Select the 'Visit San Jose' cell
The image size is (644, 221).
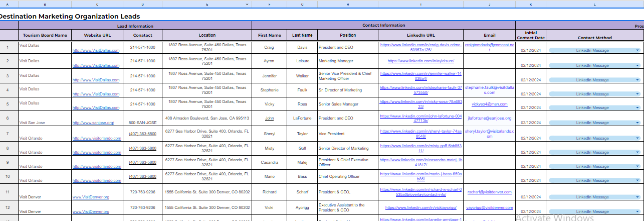point(45,119)
